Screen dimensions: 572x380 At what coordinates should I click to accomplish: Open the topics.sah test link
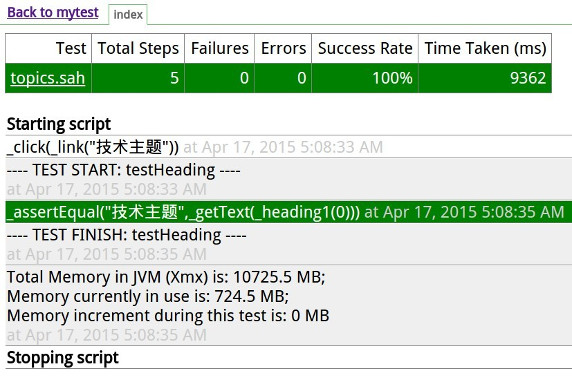coord(47,78)
